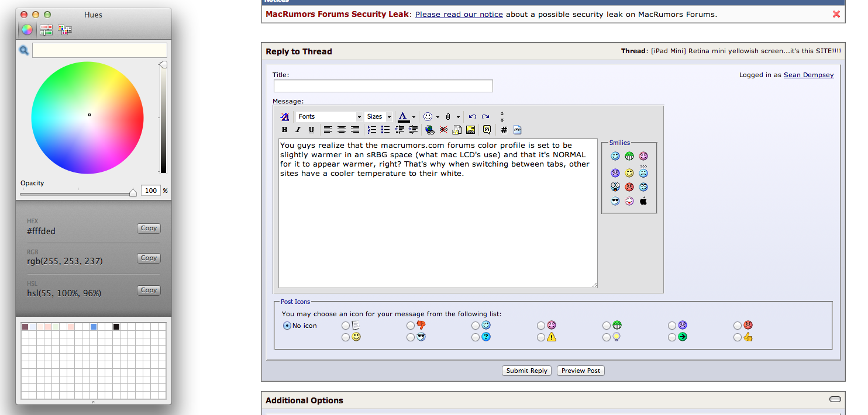The height and width of the screenshot is (415, 868).
Task: Open the Fonts dropdown
Action: (329, 117)
